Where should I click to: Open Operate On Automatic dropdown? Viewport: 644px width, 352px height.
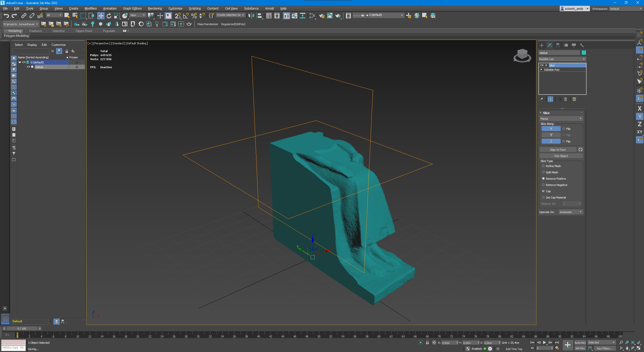[571, 212]
